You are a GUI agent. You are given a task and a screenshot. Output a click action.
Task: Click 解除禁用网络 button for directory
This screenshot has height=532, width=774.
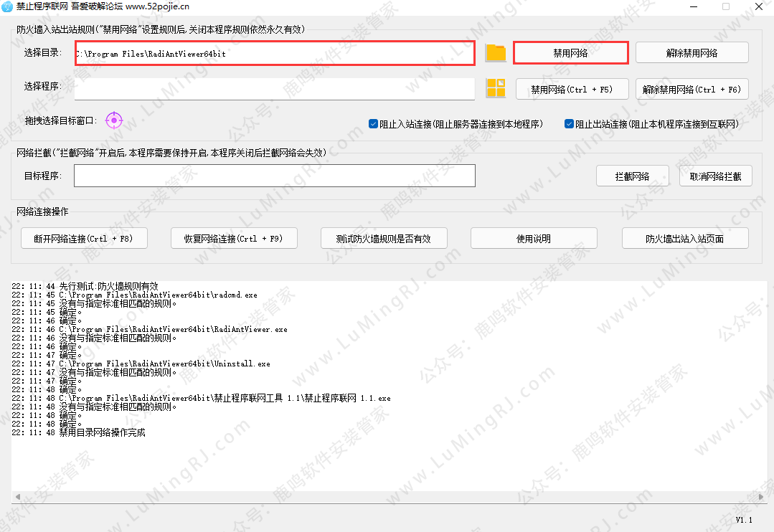[692, 53]
